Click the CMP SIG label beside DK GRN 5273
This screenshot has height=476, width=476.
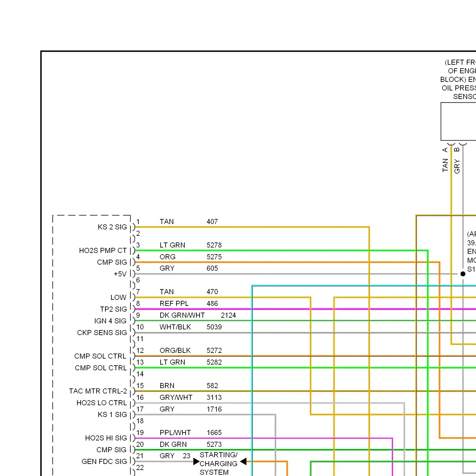[111, 450]
